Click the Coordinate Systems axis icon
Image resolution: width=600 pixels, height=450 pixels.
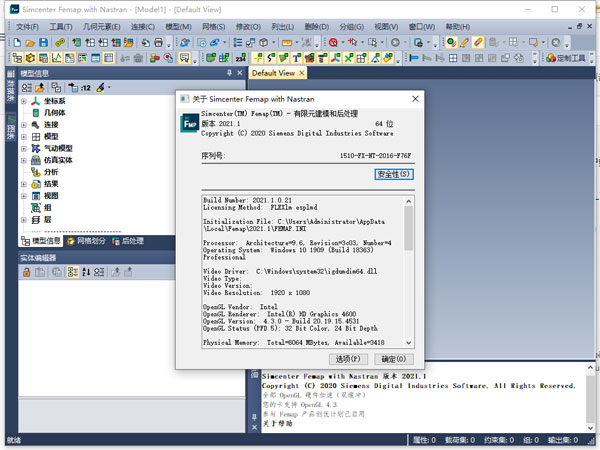[x=36, y=101]
